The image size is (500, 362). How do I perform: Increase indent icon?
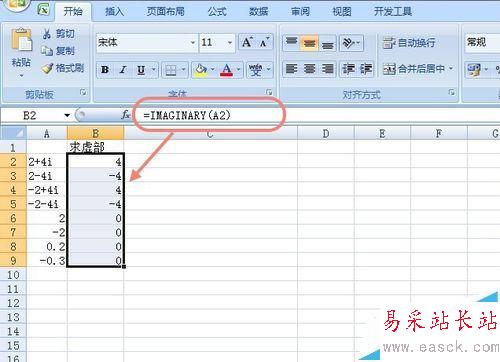[366, 69]
